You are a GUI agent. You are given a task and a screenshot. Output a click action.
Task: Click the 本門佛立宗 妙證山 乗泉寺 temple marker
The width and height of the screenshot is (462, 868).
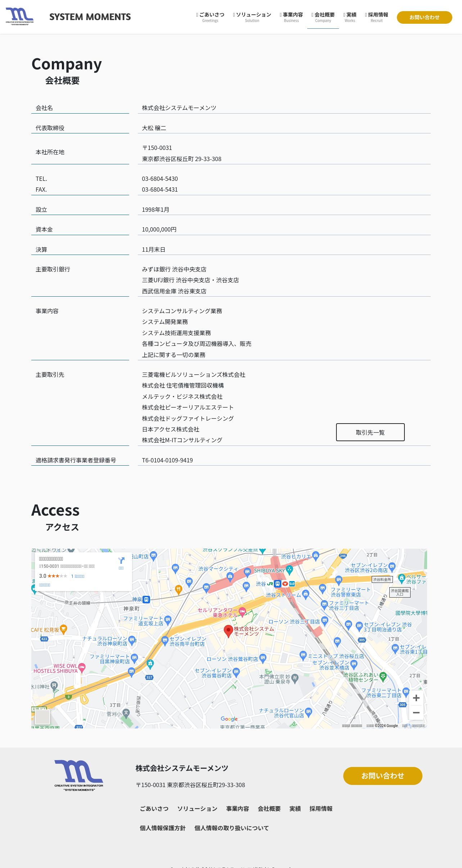pos(295,678)
